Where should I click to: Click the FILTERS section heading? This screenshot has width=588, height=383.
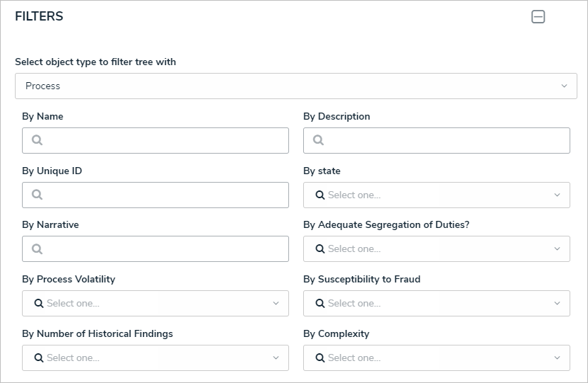(39, 17)
